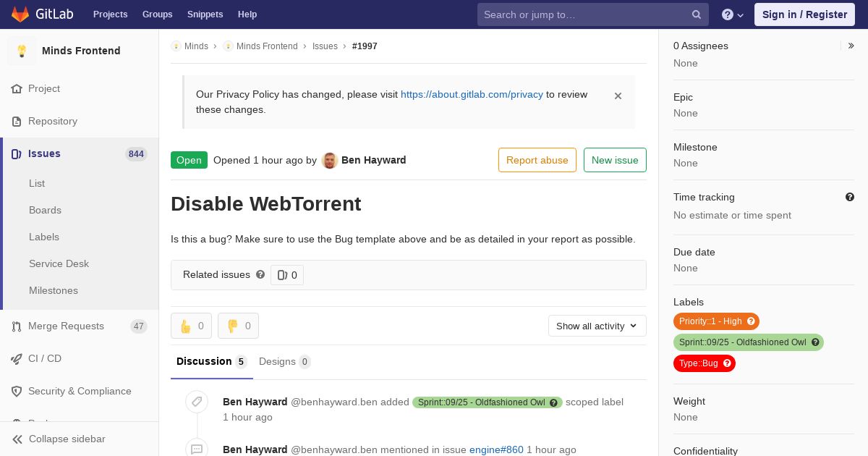Go to Minds breadcrumb
Viewport: 868px width, 456px height.
pos(196,46)
